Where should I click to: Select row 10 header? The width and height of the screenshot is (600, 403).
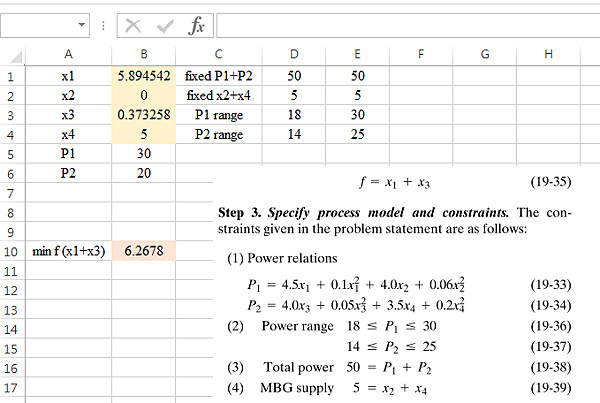pyautogui.click(x=11, y=251)
